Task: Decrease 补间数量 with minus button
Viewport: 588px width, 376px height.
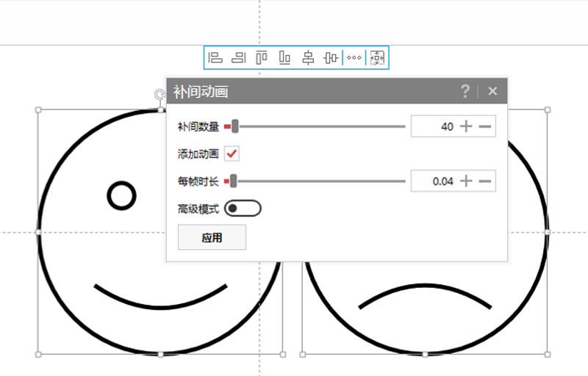Action: click(485, 126)
